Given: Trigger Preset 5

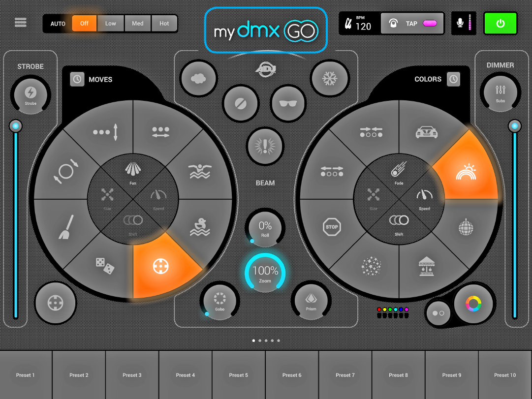Looking at the screenshot, I should (239, 375).
